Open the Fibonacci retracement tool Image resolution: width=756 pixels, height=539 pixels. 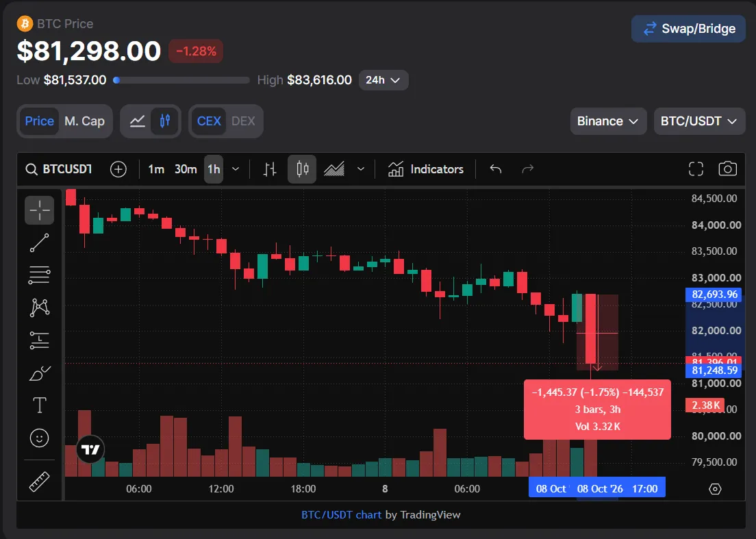click(40, 275)
